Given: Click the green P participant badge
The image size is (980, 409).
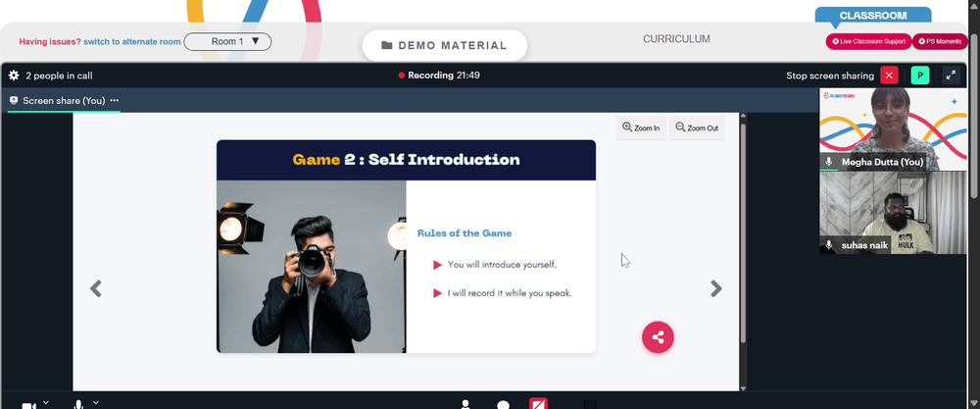Looking at the screenshot, I should 920,76.
